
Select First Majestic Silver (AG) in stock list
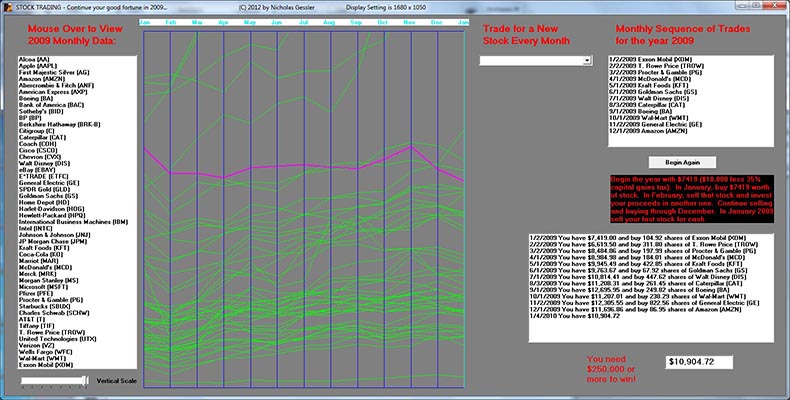[x=54, y=73]
